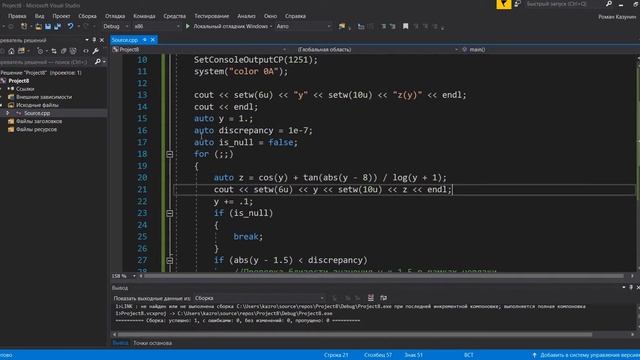This screenshot has width=640, height=360.
Task: Click the Home icon in Solution Explorer toolbar
Action: 11,51
